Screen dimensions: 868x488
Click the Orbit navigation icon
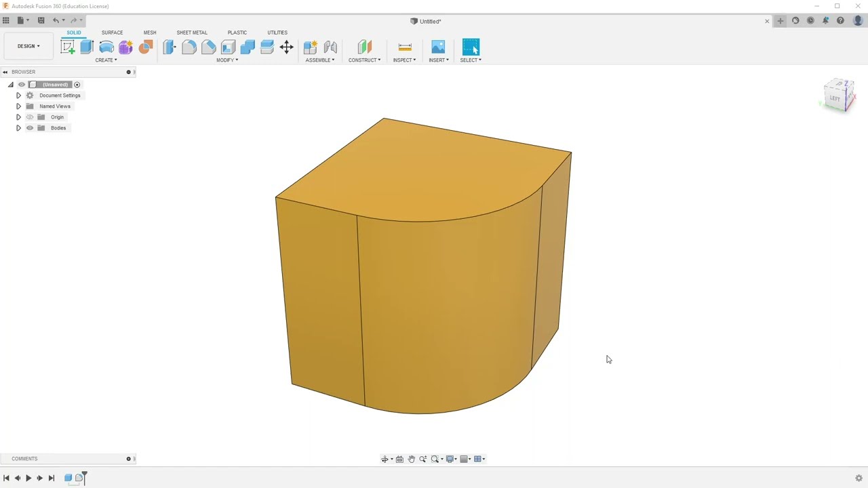coord(384,459)
